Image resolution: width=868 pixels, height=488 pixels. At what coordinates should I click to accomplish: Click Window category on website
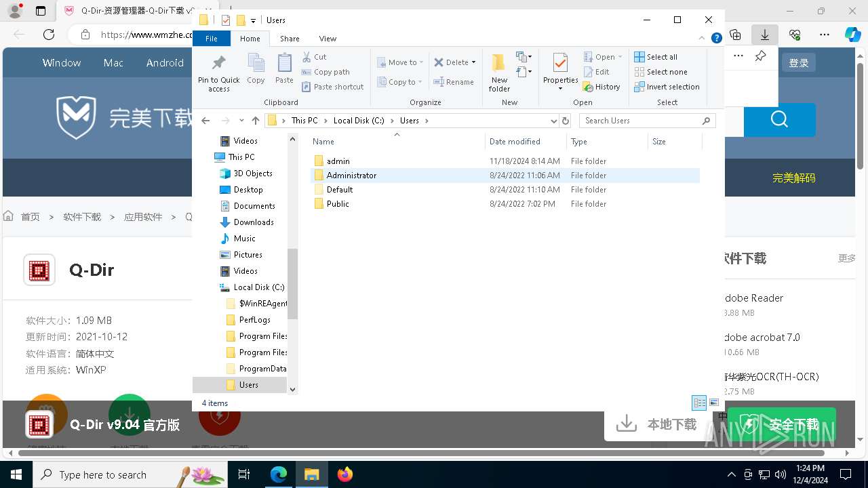tap(62, 62)
